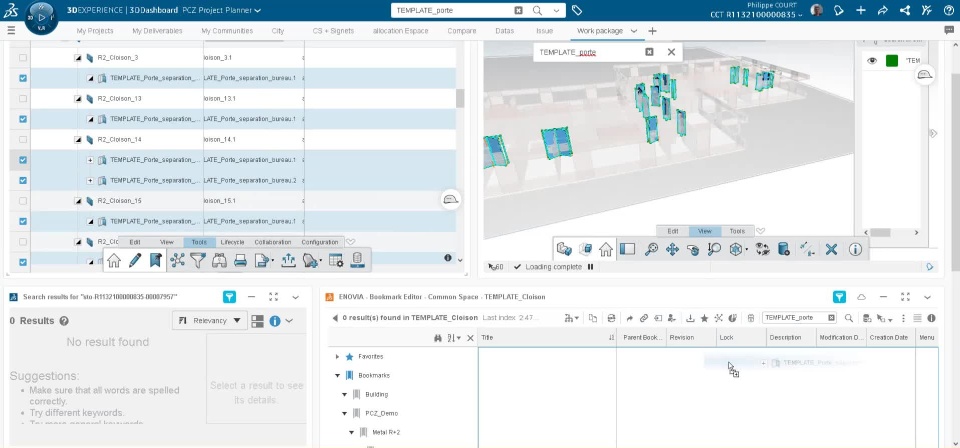Toggle checkbox for R2_Cloison_15 row

tap(23, 201)
